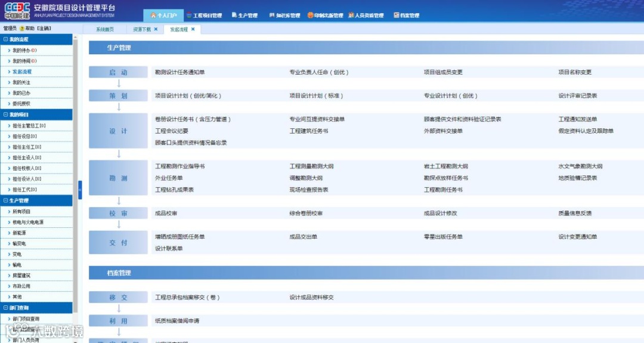The width and height of the screenshot is (644, 343).
Task: Open 成品交出单 process
Action: pos(303,237)
